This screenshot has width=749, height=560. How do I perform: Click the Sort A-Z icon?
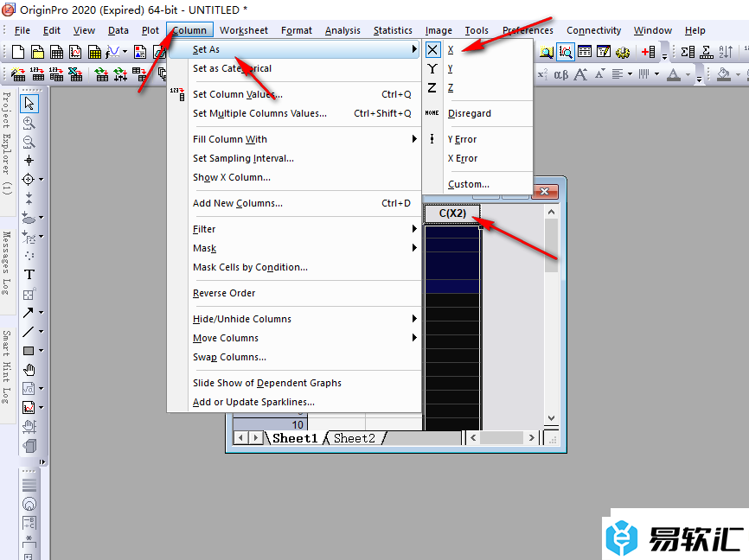(x=726, y=52)
